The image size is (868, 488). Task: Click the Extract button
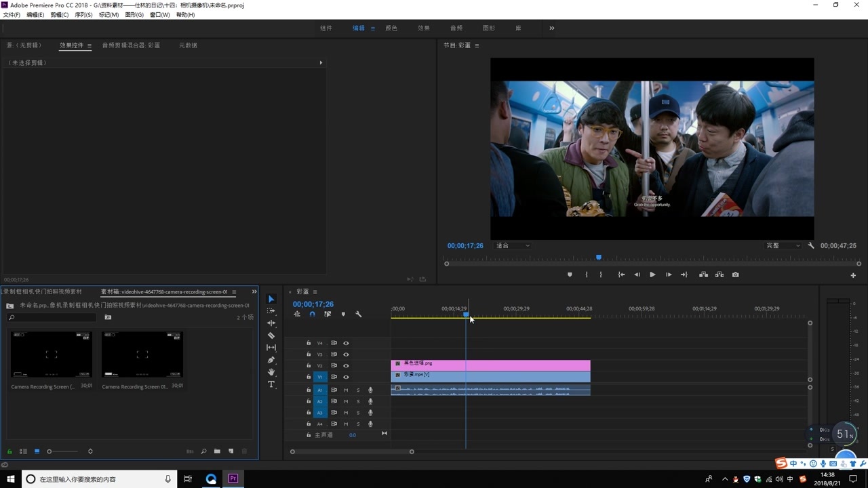pyautogui.click(x=719, y=274)
